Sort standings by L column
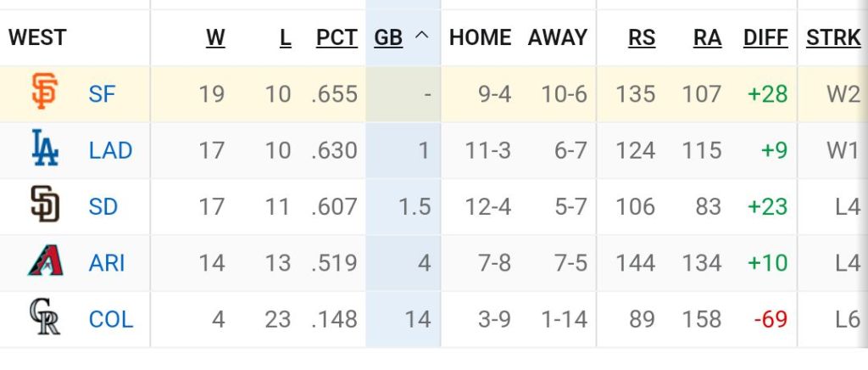The image size is (868, 370). 285,37
